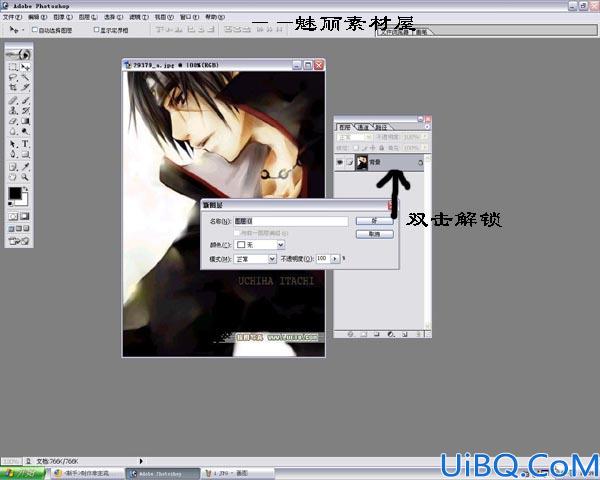Click 取消 button in new layer dialog
Screen dimensions: 600x480
[x=375, y=234]
